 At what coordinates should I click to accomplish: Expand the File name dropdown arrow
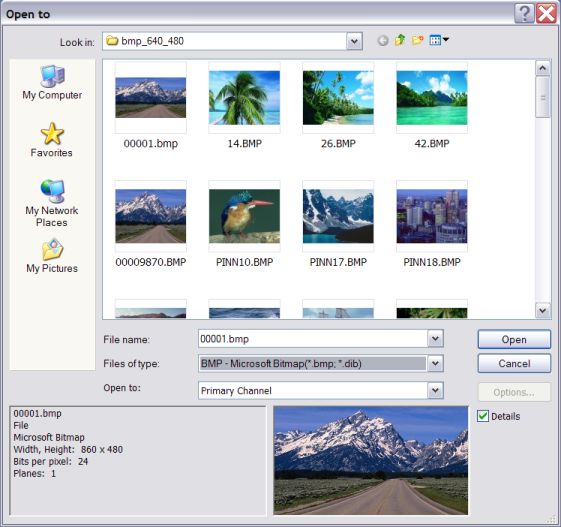pos(435,338)
